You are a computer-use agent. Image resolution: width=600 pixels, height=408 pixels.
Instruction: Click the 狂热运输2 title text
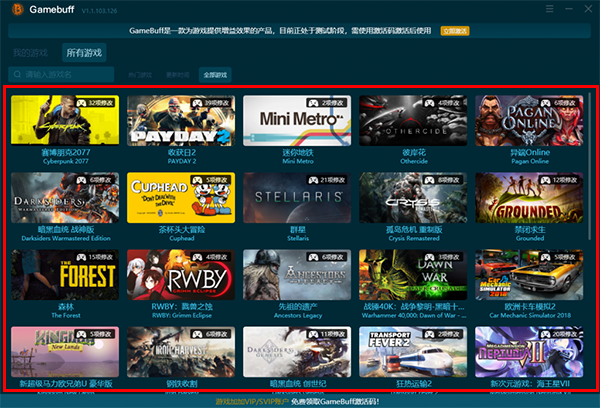click(414, 384)
